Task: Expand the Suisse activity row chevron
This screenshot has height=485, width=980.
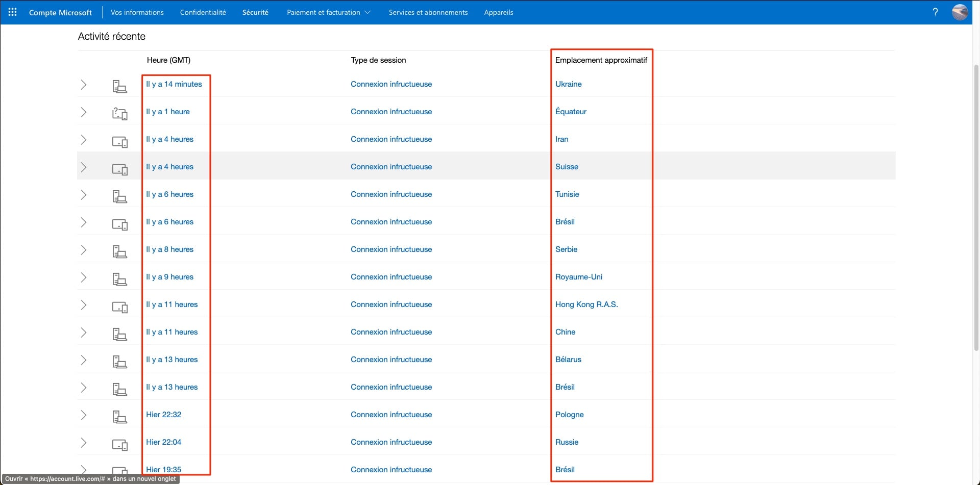Action: point(84,167)
